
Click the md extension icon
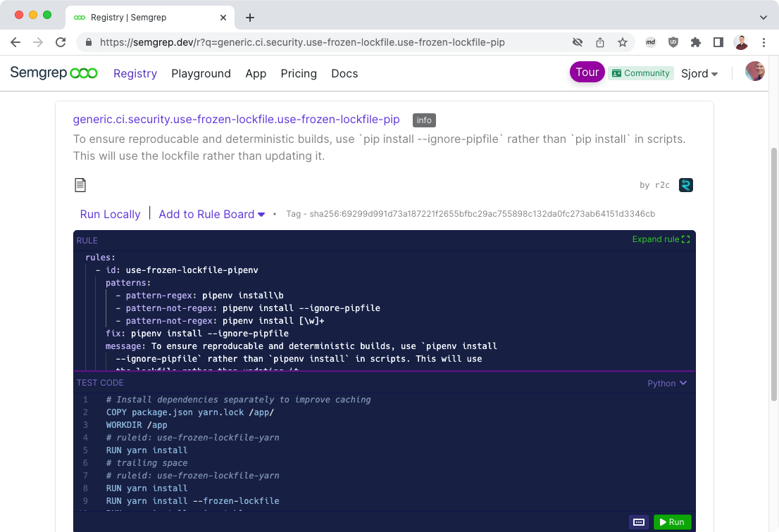[x=650, y=42]
